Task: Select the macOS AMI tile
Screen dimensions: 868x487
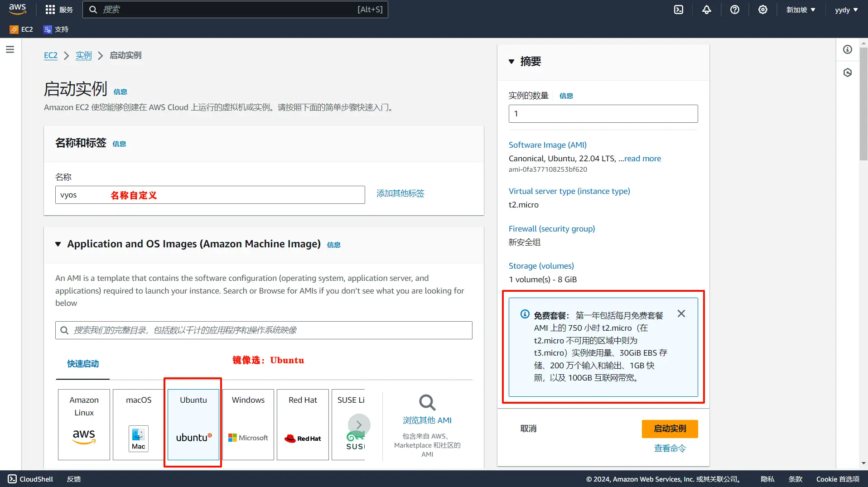Action: tap(139, 424)
